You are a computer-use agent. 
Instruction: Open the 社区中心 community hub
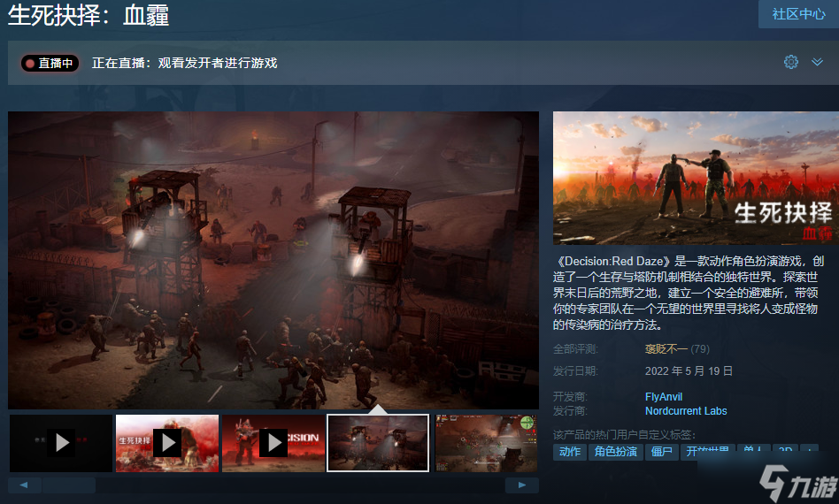point(798,14)
